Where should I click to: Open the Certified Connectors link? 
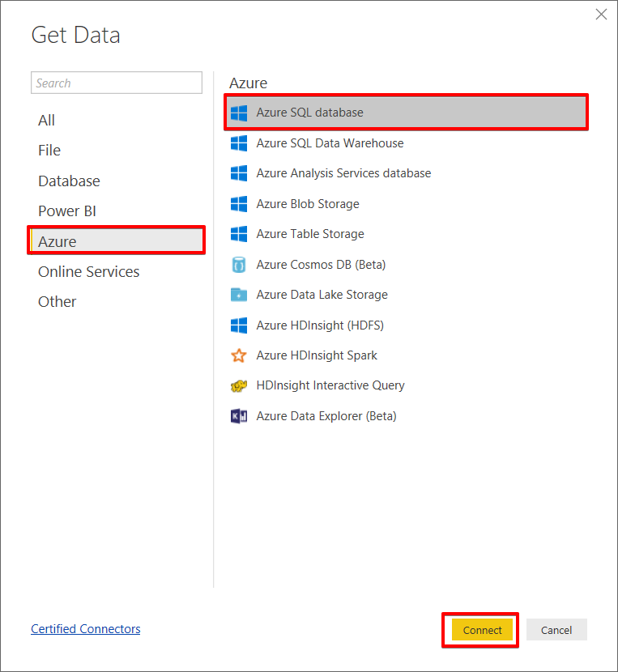[85, 629]
